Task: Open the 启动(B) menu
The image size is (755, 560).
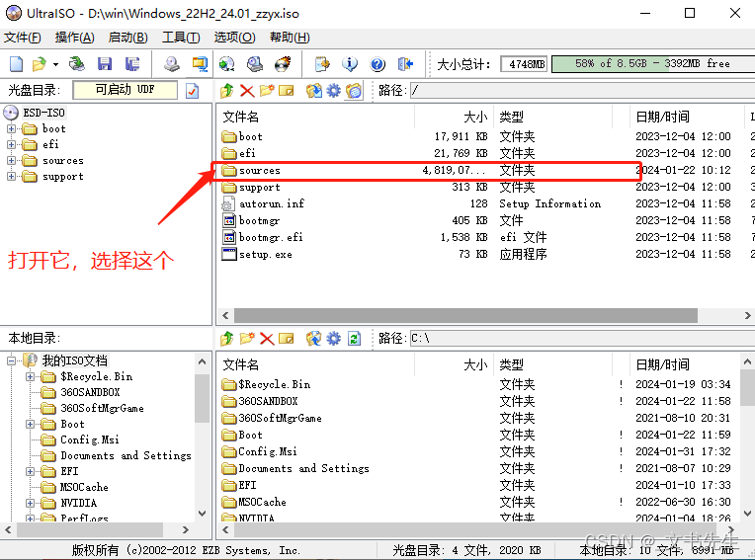Action: pos(127,38)
